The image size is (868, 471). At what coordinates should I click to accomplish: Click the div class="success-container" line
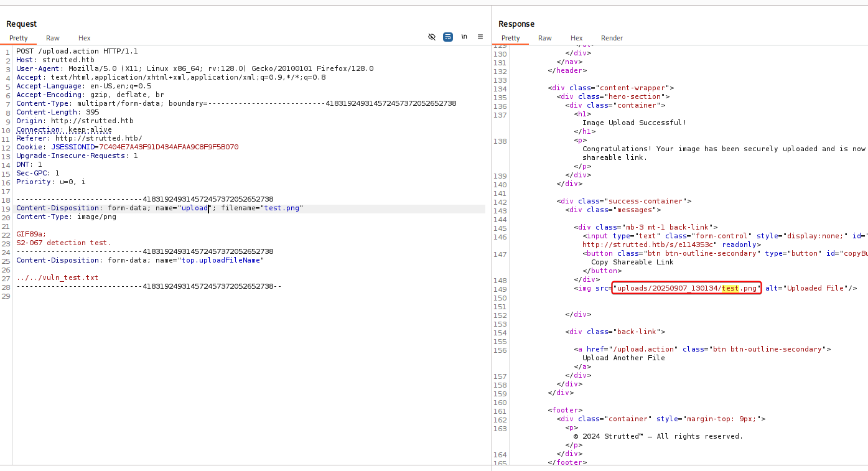[624, 201]
